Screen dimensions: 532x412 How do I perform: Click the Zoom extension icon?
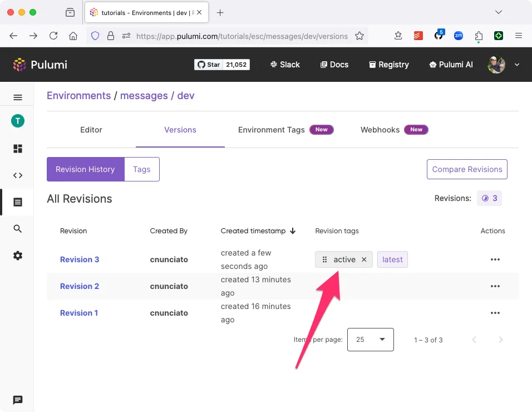[x=459, y=36]
